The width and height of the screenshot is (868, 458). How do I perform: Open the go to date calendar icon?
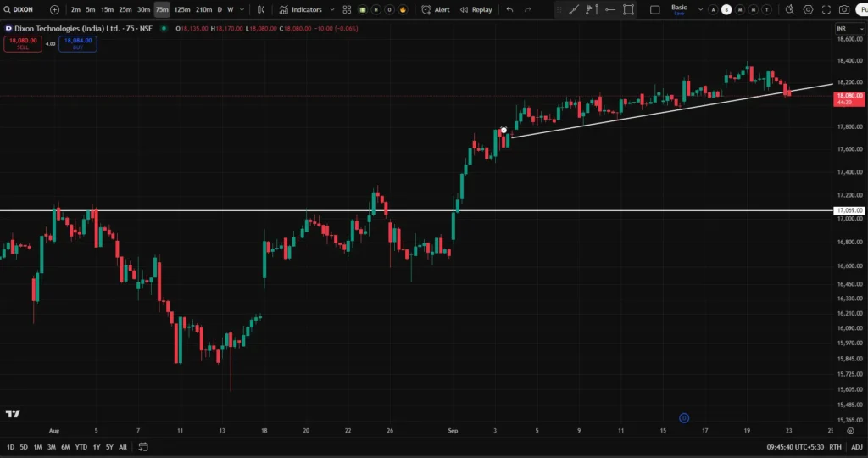[143, 447]
